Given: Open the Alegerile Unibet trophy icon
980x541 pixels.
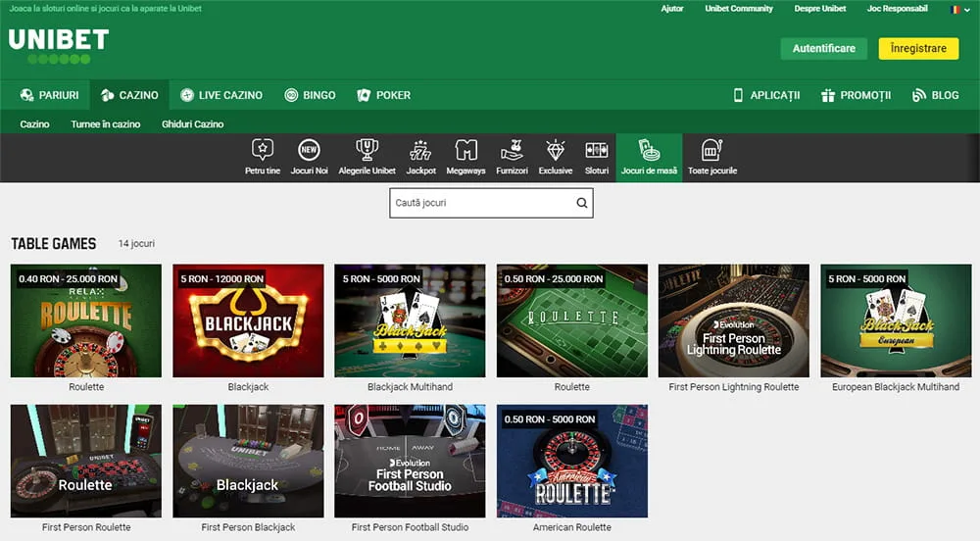Looking at the screenshot, I should (367, 151).
